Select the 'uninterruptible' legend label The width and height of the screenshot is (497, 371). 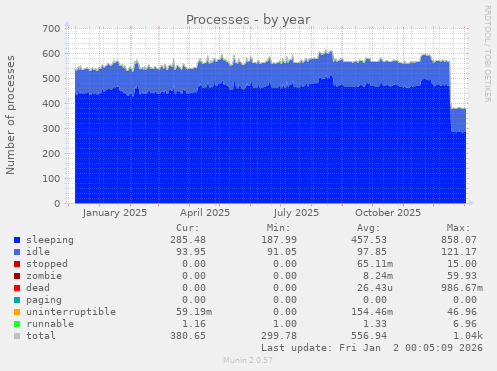(71, 312)
